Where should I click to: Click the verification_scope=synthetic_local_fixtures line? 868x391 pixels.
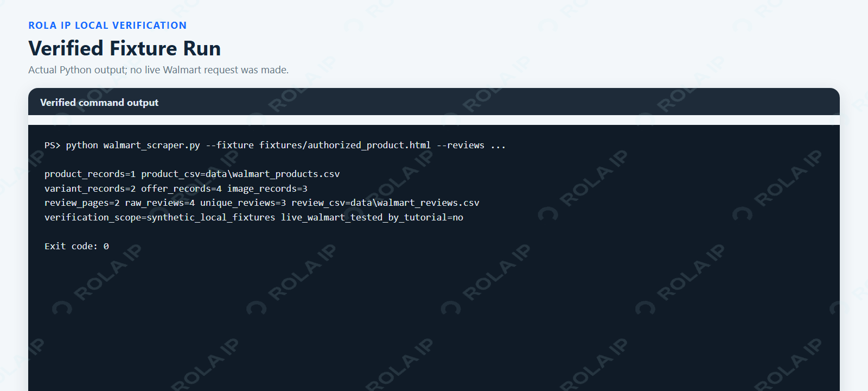254,217
